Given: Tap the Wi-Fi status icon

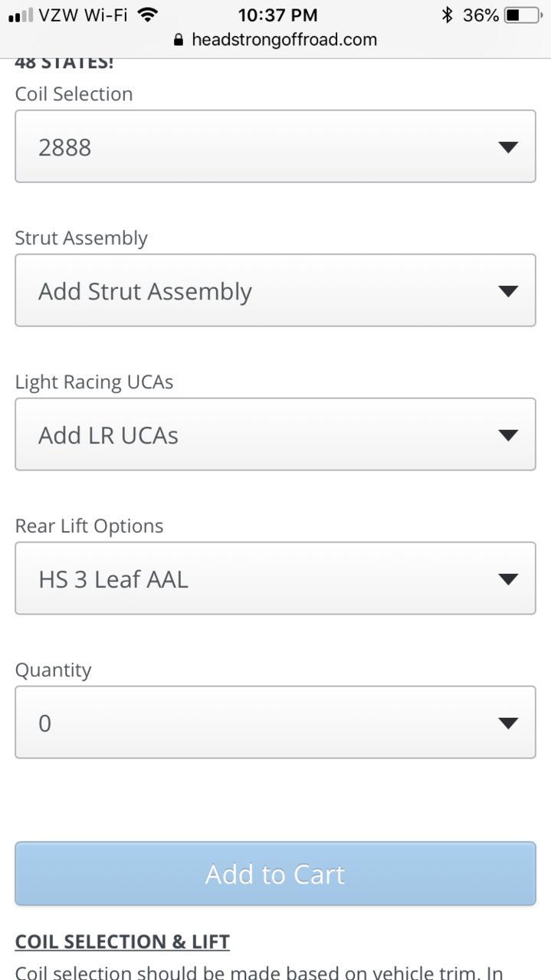Looking at the screenshot, I should (147, 15).
